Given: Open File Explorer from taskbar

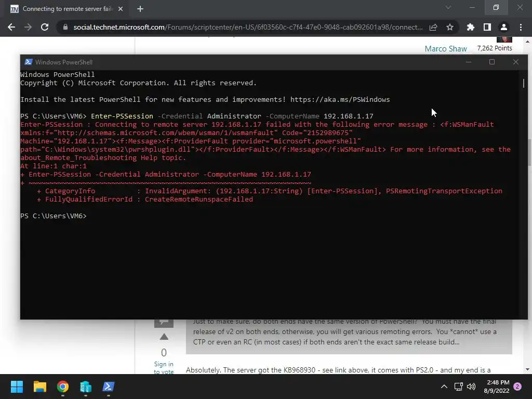Looking at the screenshot, I should tap(39, 387).
